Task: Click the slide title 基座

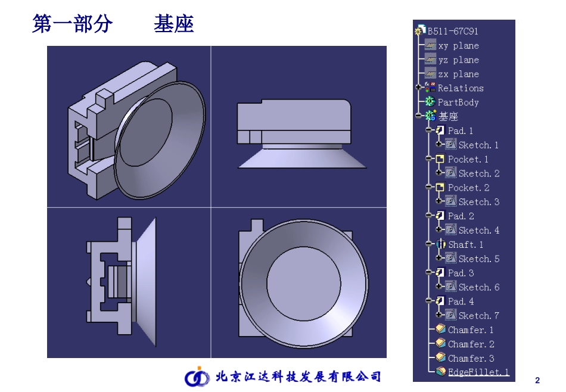Action: pyautogui.click(x=174, y=24)
